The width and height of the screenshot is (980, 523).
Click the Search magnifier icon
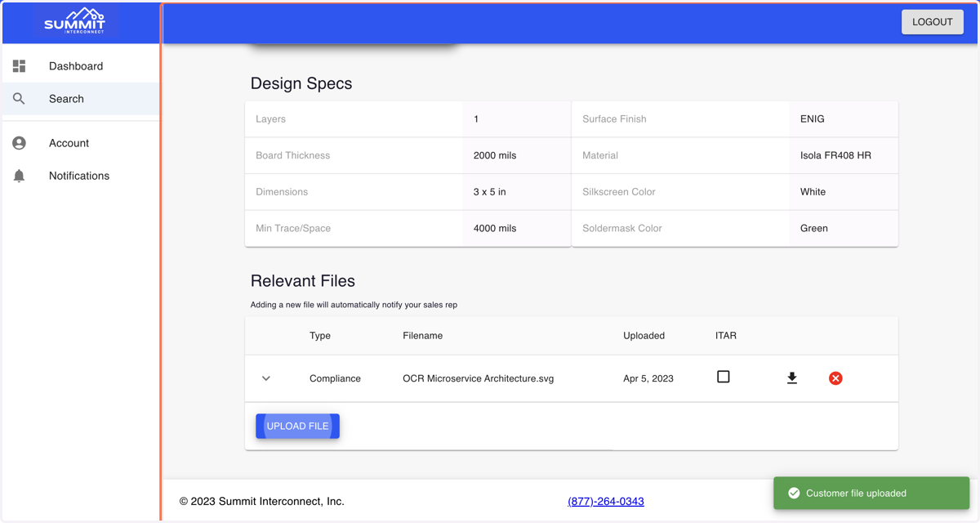pyautogui.click(x=20, y=99)
